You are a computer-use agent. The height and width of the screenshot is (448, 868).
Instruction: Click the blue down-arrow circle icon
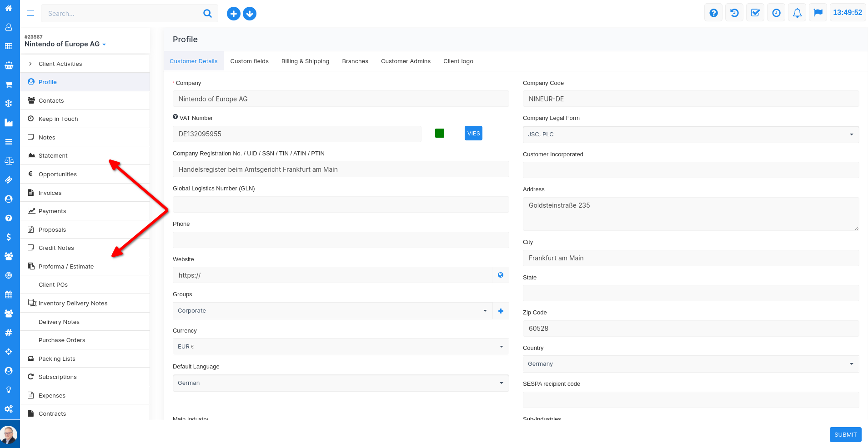250,14
